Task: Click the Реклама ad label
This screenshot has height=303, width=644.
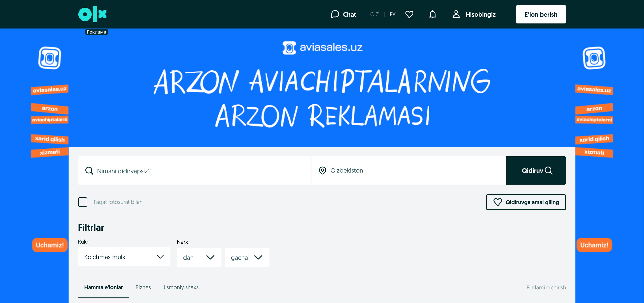Action: [x=97, y=32]
